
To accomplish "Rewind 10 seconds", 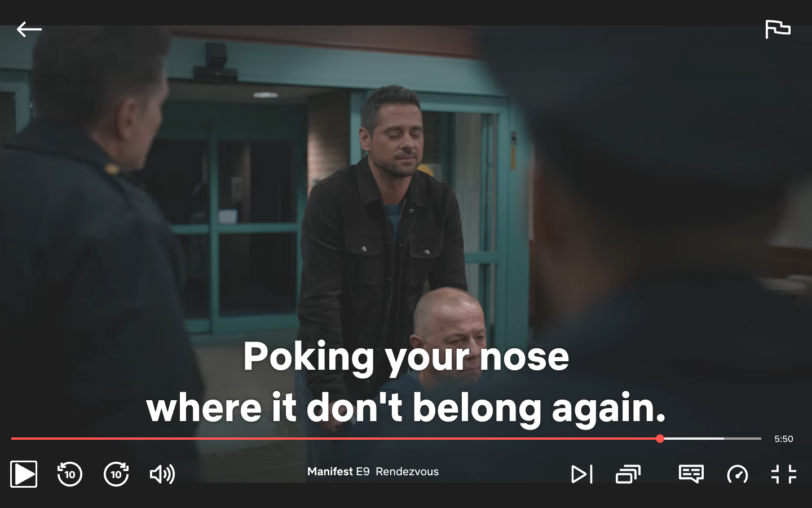I will [70, 474].
